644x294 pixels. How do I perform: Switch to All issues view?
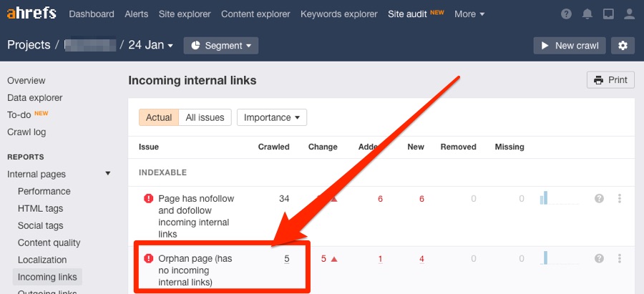tap(205, 117)
